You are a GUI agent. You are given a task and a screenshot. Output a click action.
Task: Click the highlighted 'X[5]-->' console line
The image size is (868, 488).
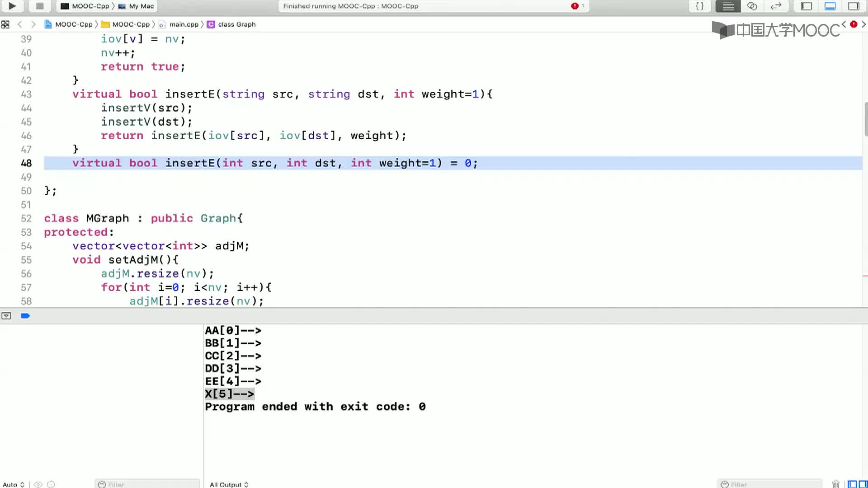[230, 394]
